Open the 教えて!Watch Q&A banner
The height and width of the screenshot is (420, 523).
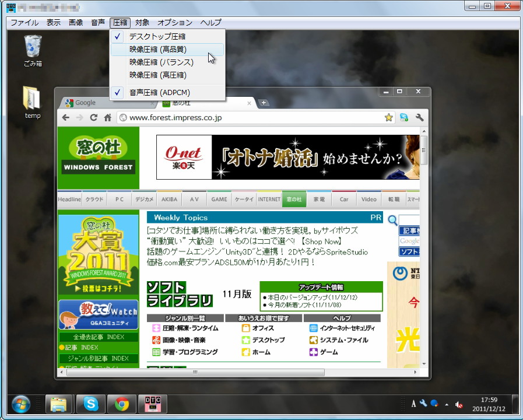(99, 314)
